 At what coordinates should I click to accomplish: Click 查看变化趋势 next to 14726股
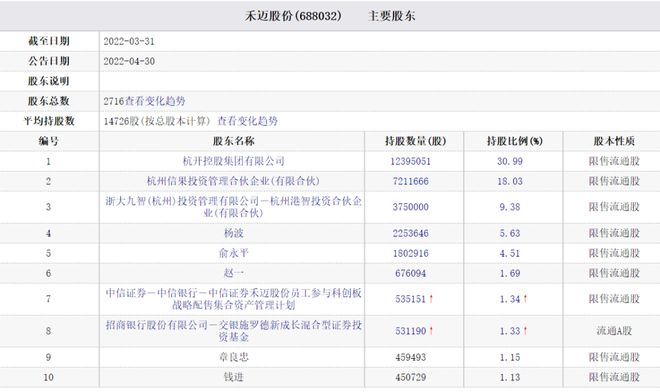(x=248, y=121)
